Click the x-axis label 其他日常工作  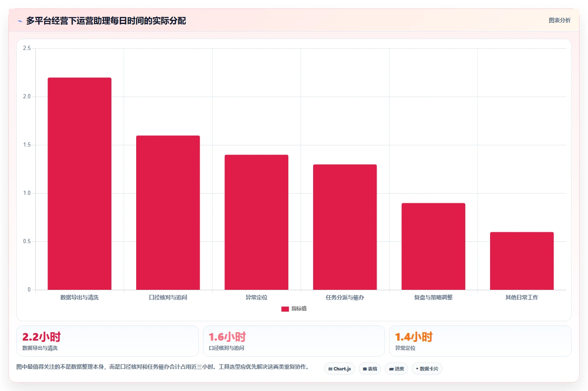coord(522,297)
